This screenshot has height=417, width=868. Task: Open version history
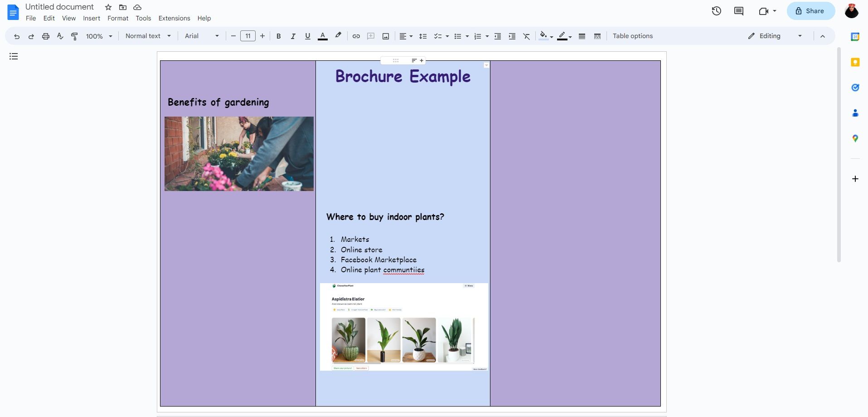[716, 11]
